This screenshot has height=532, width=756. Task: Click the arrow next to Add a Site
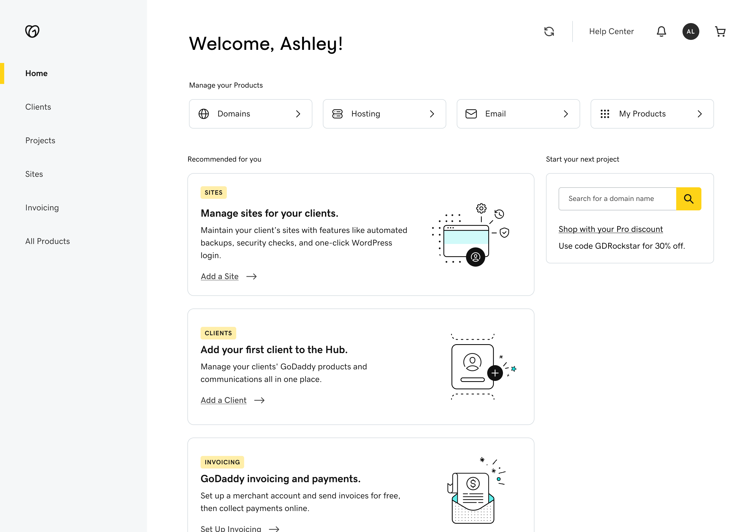[x=251, y=277]
